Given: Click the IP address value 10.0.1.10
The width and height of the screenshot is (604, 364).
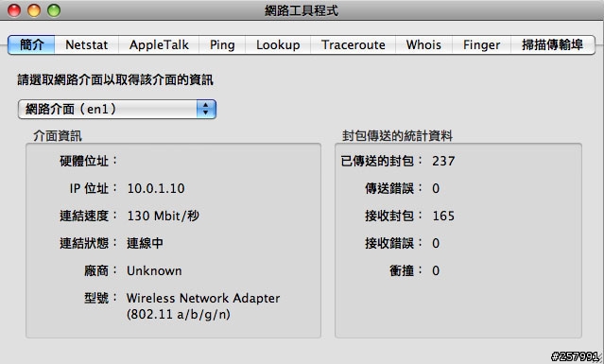Looking at the screenshot, I should point(156,188).
